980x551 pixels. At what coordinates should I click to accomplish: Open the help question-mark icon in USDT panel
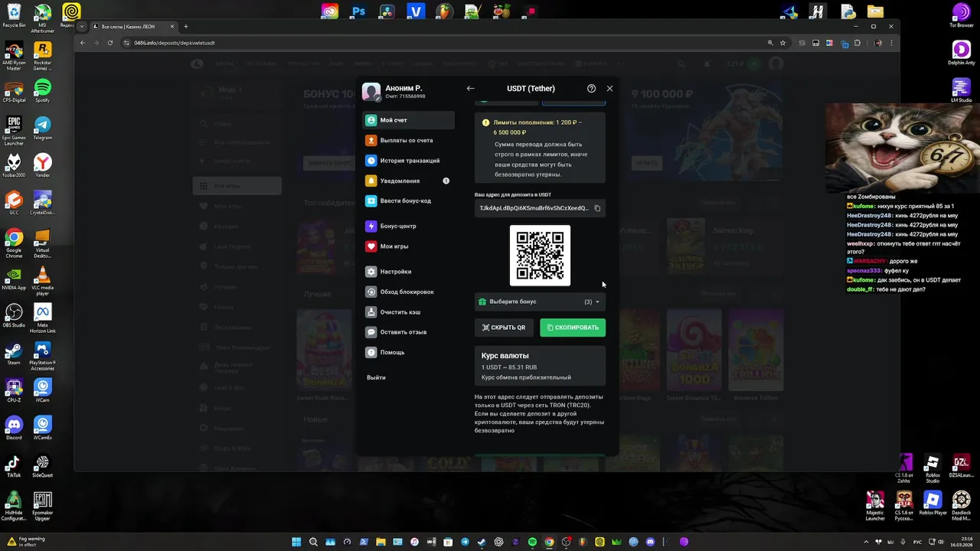tap(591, 89)
